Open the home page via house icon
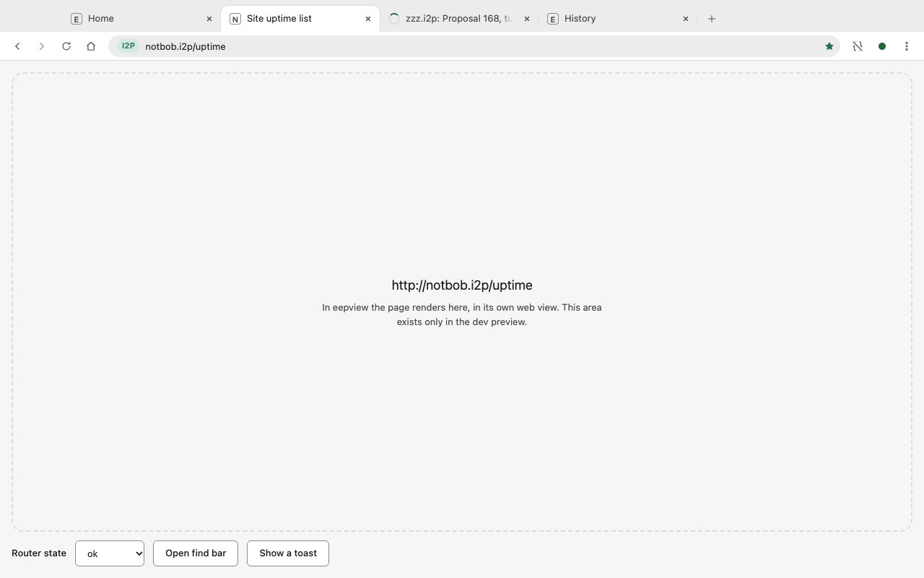The height and width of the screenshot is (578, 924). 91,46
